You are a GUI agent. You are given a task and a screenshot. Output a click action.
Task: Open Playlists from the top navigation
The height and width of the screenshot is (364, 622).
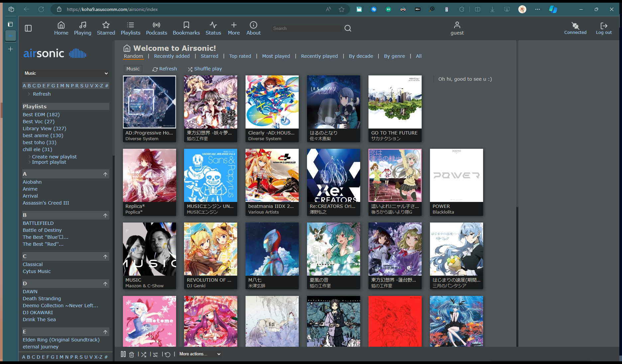pyautogui.click(x=131, y=28)
